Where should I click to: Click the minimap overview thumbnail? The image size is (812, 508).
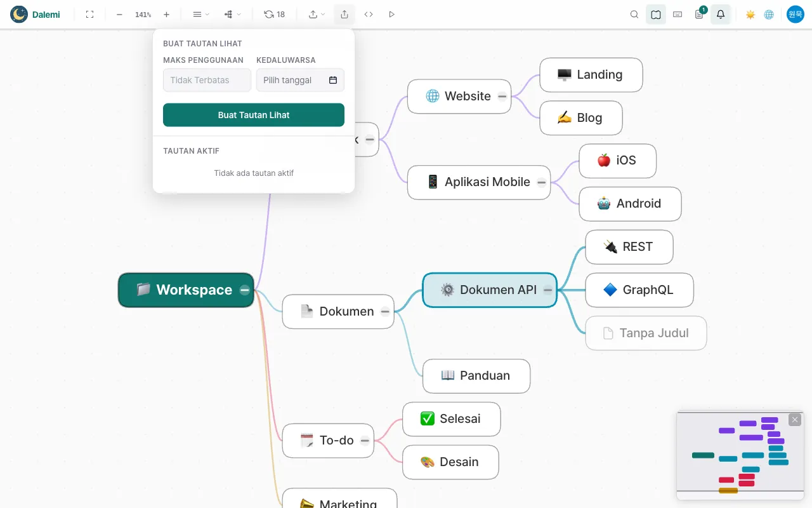(740, 455)
